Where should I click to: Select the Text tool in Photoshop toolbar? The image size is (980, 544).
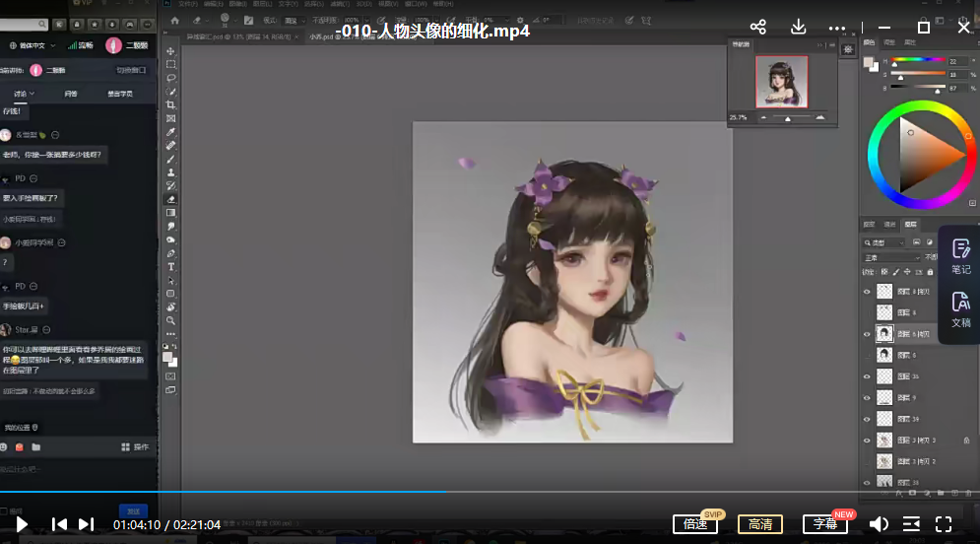coord(170,267)
